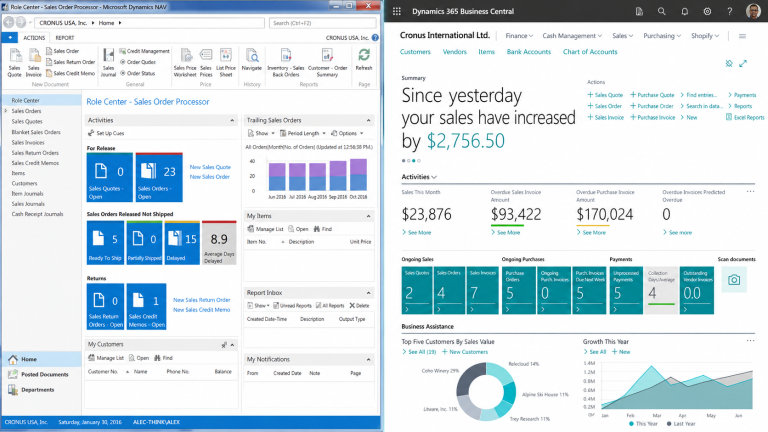768x432 pixels.
Task: Click the expand page icon in Business Central
Action: tap(743, 63)
